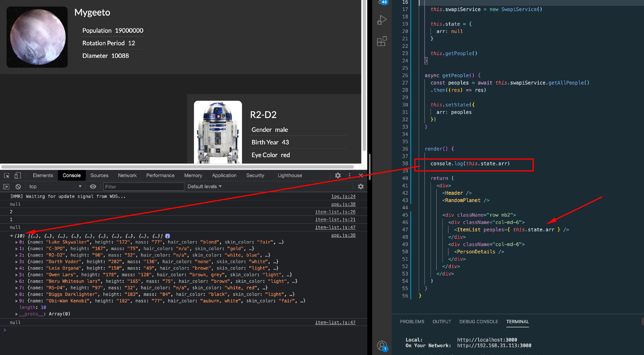Screen dimensions: 644x355
Task: Open the item-list.js:26 source link
Action: click(x=335, y=212)
